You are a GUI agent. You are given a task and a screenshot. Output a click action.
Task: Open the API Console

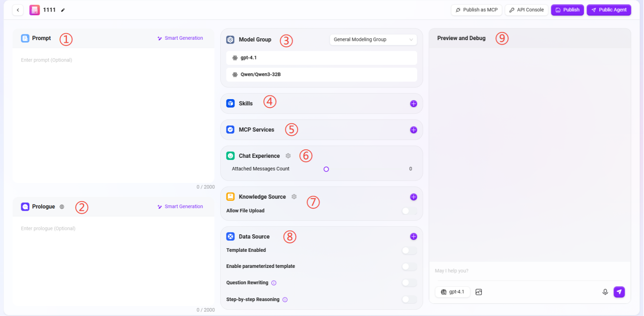(x=526, y=10)
